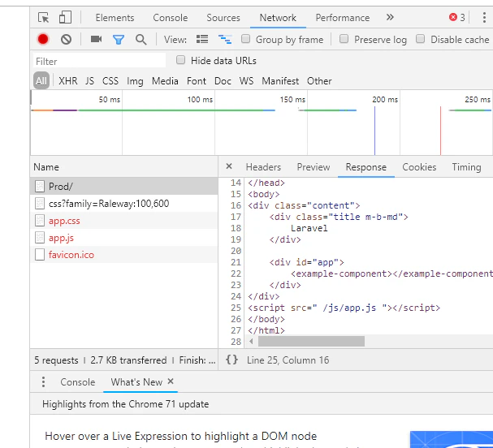Open the DevTools three-dot customize menu
The width and height of the screenshot is (493, 448).
coord(484,18)
